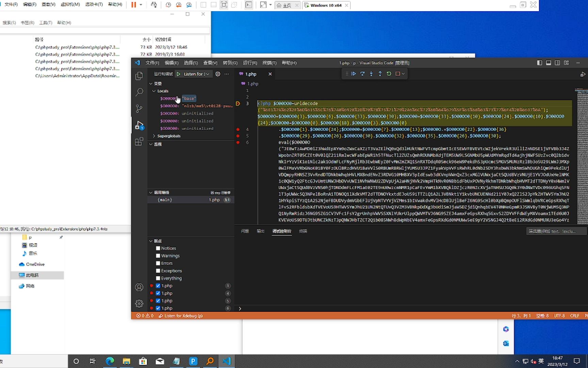Click Step Into in the debug toolbar
This screenshot has width=588, height=368.
tap(371, 74)
